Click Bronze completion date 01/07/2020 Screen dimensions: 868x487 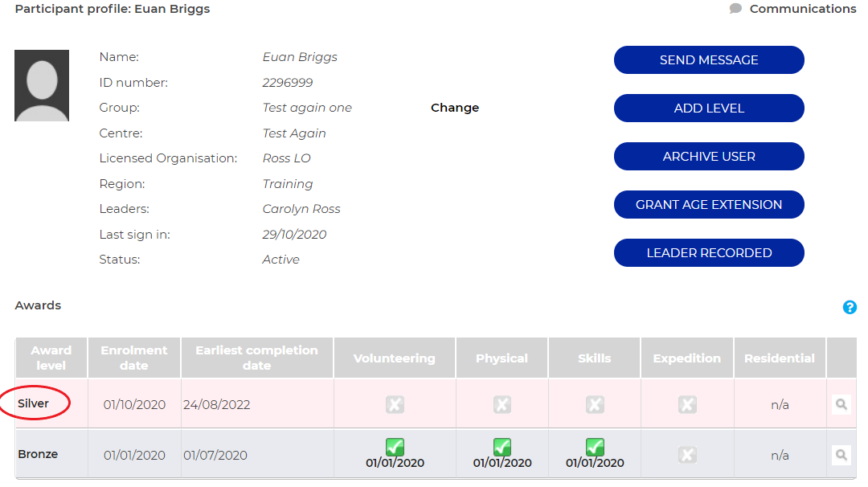[x=215, y=455]
